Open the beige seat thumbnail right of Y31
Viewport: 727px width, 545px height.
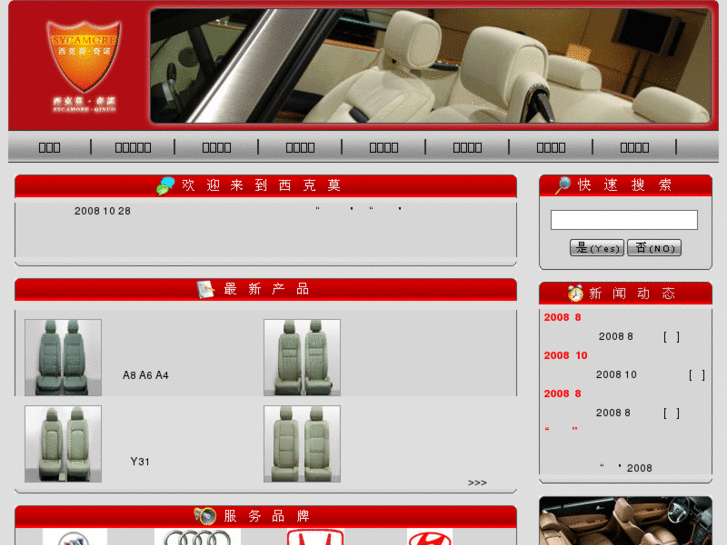pyautogui.click(x=302, y=444)
